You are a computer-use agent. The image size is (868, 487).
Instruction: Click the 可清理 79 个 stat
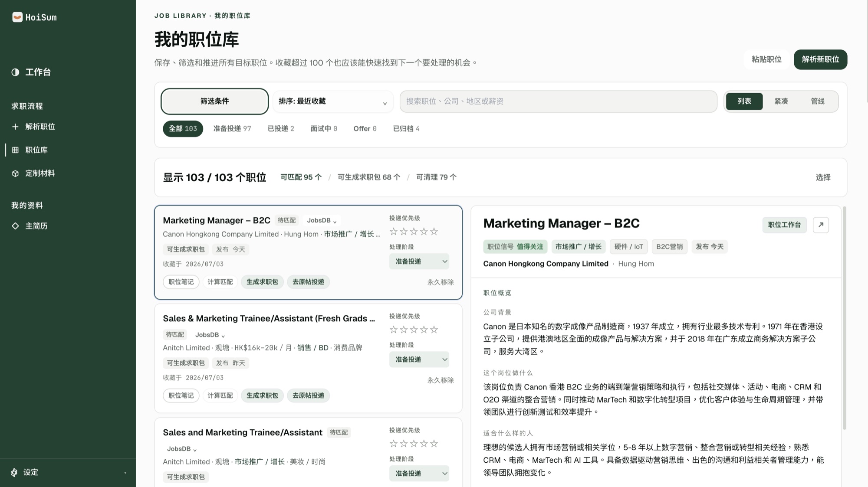click(436, 177)
